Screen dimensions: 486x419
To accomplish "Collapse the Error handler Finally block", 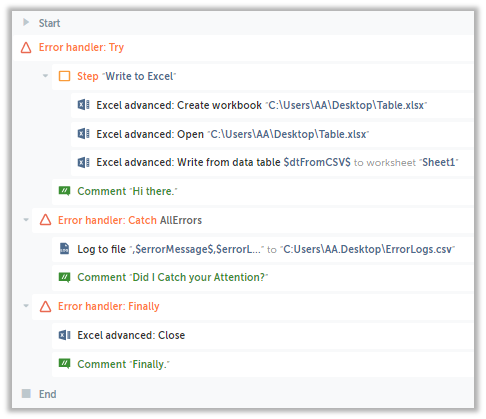I will [26, 306].
